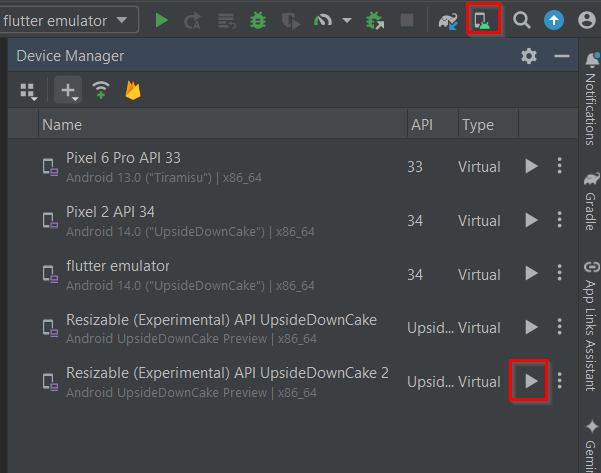Open more actions for Pixel 2 API 34

click(560, 219)
